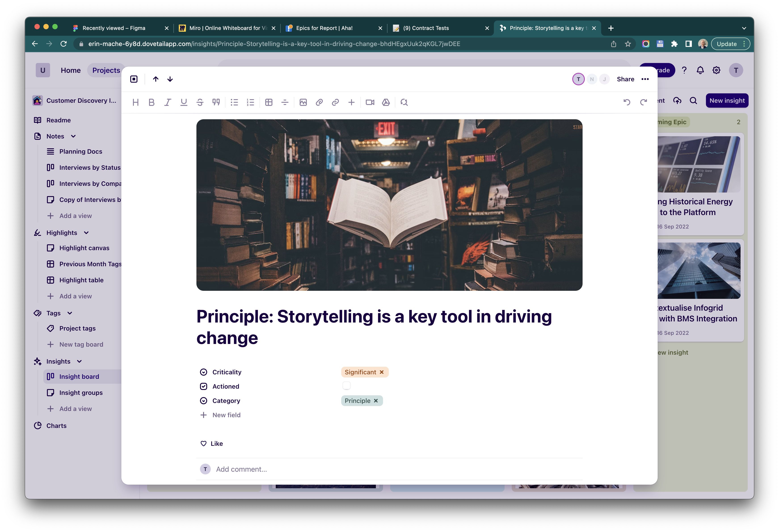Open notifications bell

pyautogui.click(x=700, y=70)
